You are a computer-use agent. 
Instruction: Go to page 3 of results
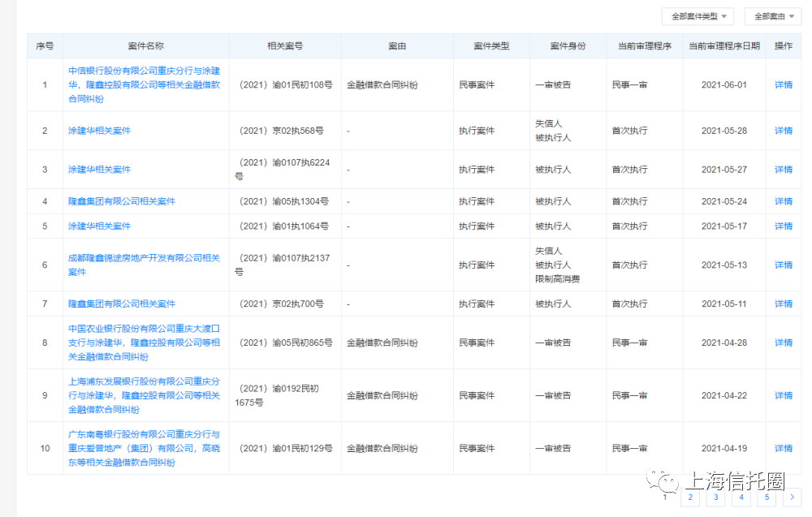[x=715, y=497]
